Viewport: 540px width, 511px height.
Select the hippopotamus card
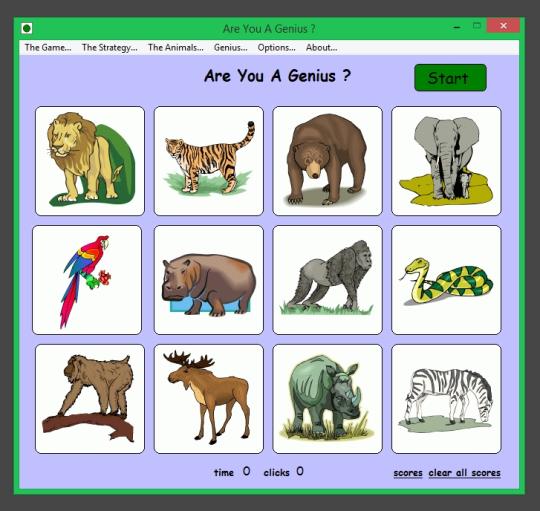209,280
